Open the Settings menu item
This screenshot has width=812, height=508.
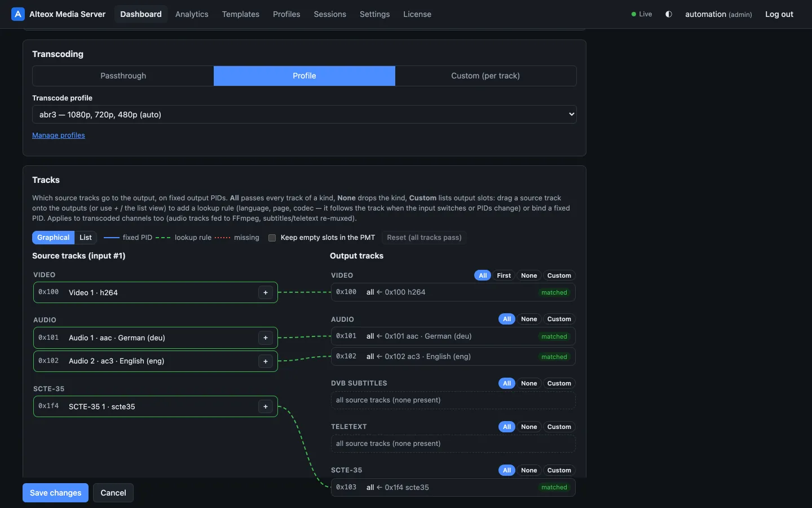(x=375, y=14)
